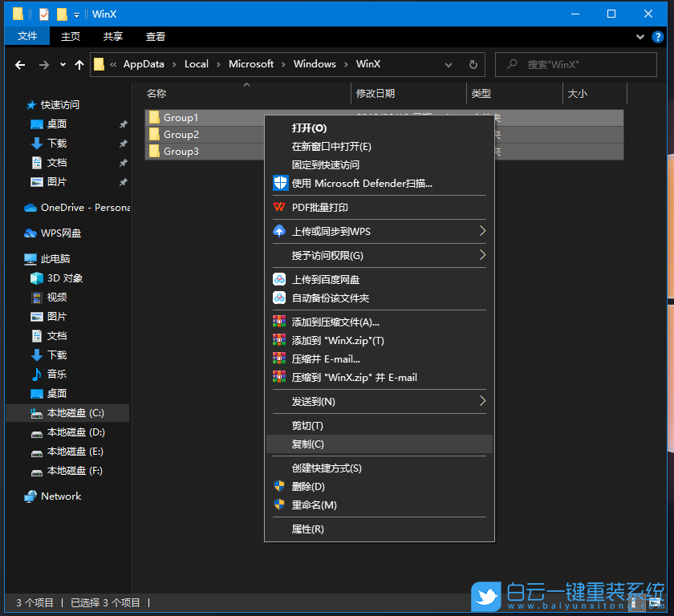Image resolution: width=674 pixels, height=616 pixels.
Task: Click the Back navigation arrow
Action: click(x=20, y=64)
